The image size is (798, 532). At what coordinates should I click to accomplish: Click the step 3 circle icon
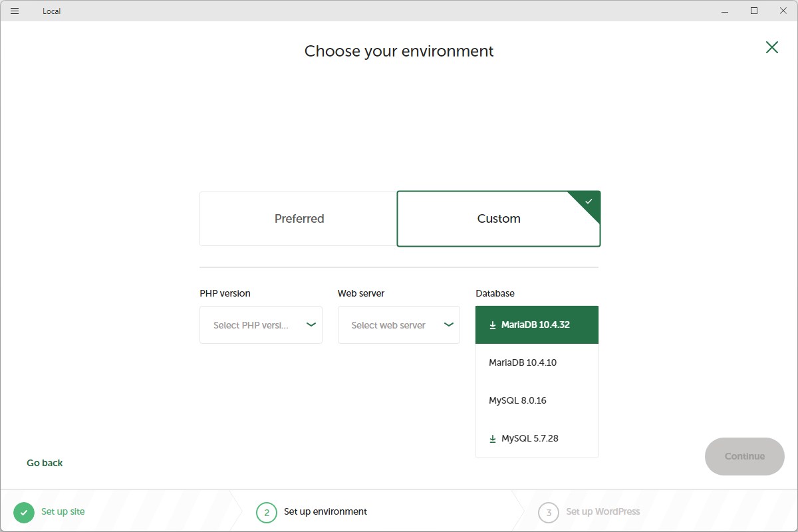tap(549, 512)
